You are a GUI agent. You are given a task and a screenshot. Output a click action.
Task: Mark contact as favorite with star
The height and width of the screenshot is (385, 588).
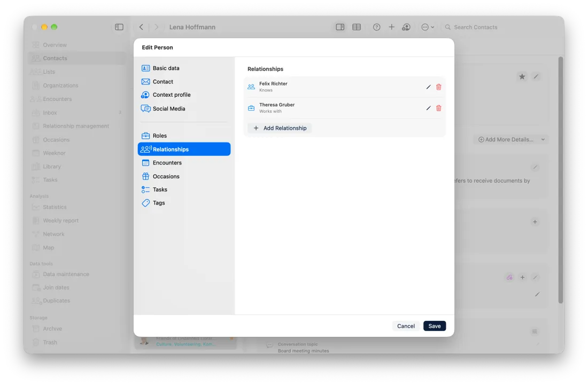click(522, 77)
